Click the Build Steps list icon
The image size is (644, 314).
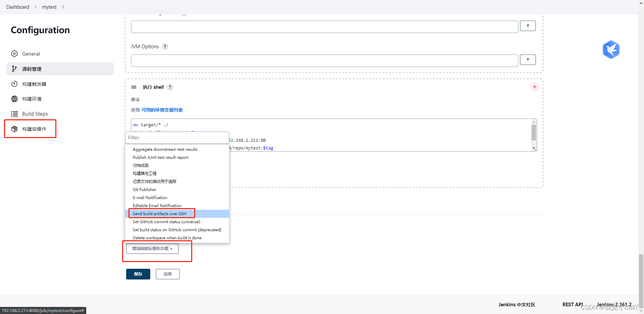point(14,114)
